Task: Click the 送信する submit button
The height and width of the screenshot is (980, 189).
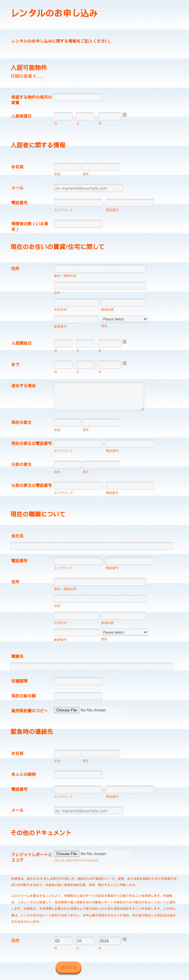Action: pyautogui.click(x=68, y=967)
